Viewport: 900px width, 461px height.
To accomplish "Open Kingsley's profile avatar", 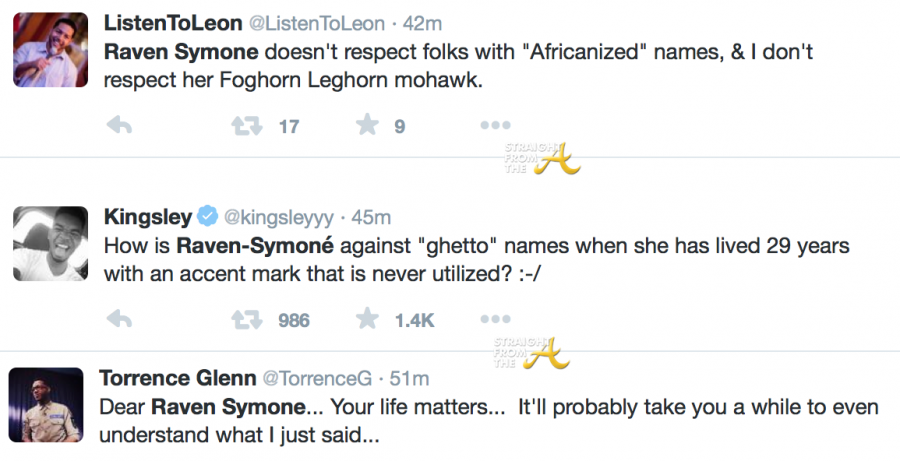I will click(x=46, y=243).
